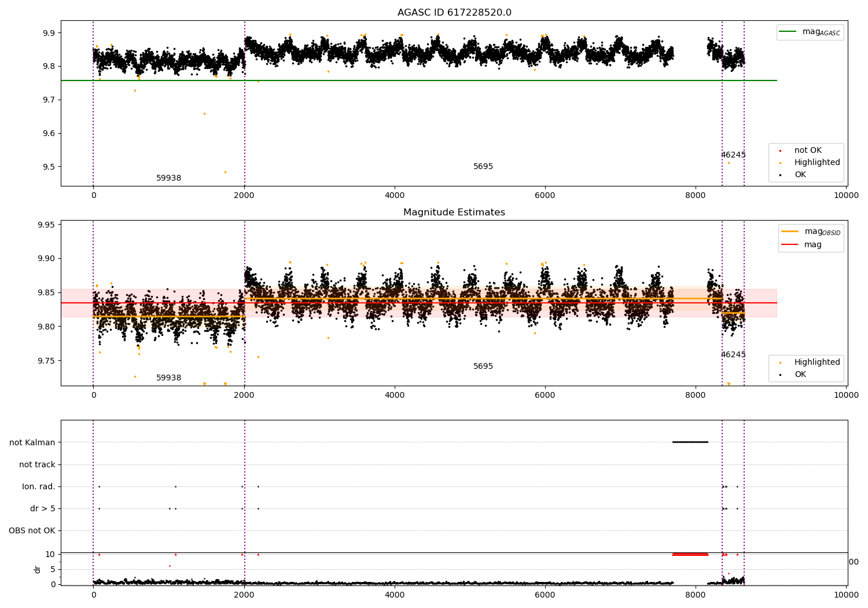Click "not OK" in the top plot legend

808,151
